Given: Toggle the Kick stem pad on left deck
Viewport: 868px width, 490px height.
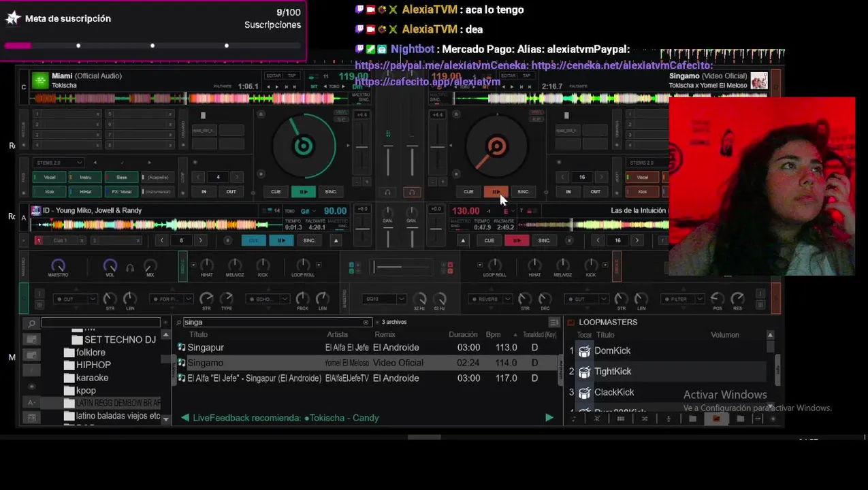Looking at the screenshot, I should [x=50, y=192].
